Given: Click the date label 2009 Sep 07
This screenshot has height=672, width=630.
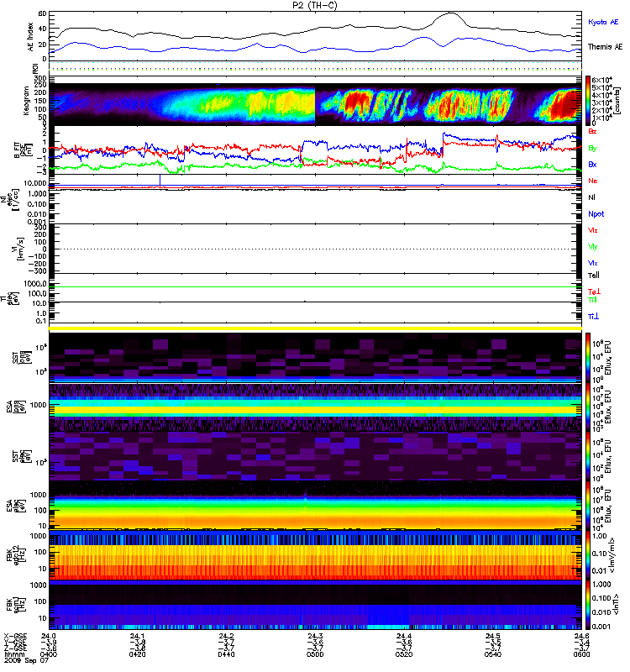Looking at the screenshot, I should [27, 661].
